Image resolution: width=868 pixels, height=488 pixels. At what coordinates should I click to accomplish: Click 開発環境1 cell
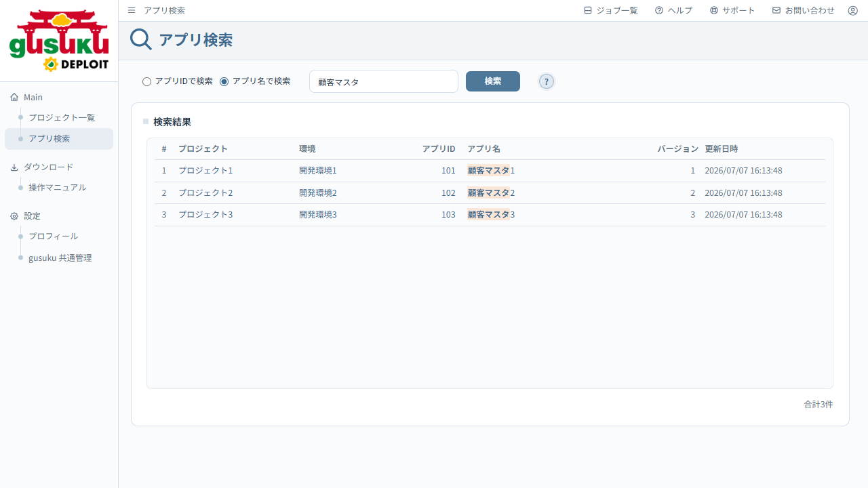pos(318,171)
